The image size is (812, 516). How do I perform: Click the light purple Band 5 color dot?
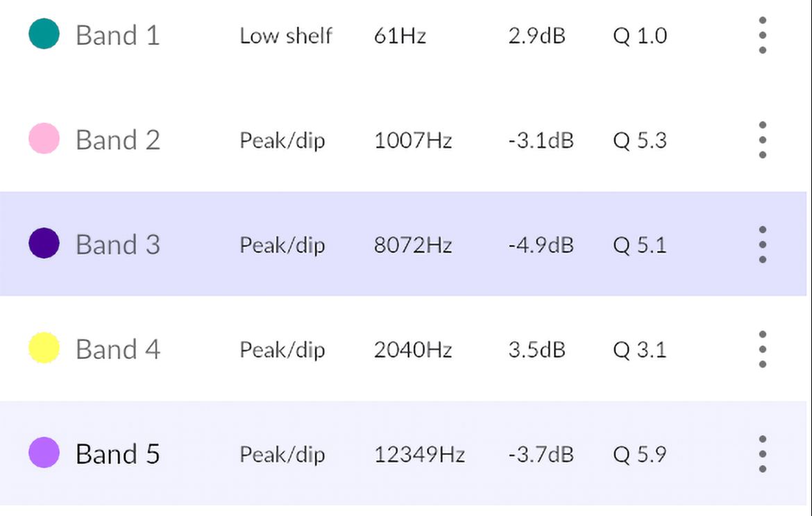44,452
